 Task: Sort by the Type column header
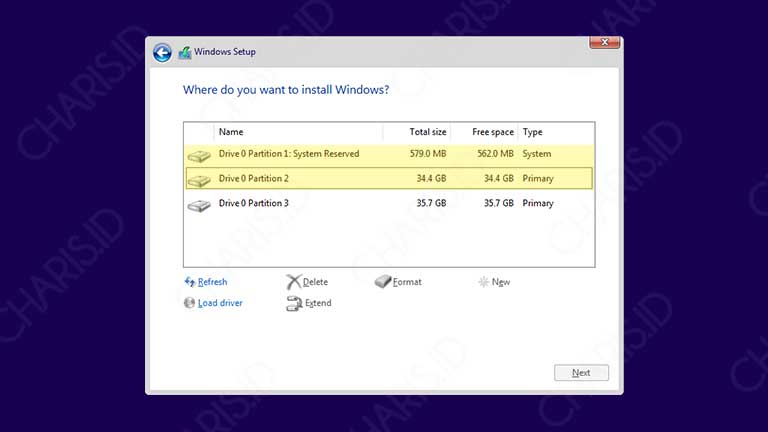[x=556, y=132]
